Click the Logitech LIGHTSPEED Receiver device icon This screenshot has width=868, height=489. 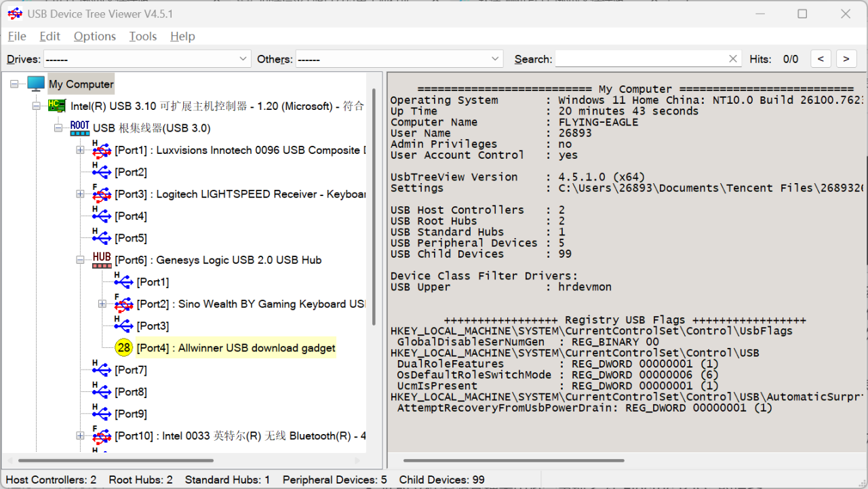(102, 194)
